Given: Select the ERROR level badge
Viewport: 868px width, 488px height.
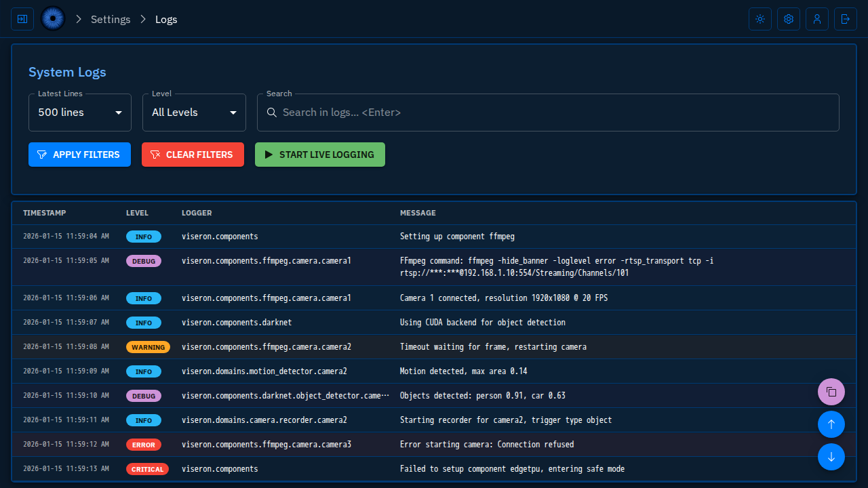Looking at the screenshot, I should point(144,445).
